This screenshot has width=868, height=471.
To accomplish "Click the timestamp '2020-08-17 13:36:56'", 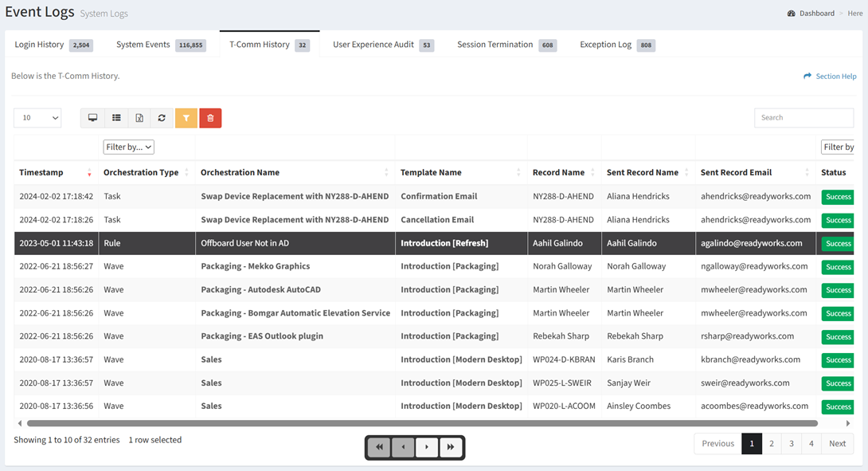I will point(57,406).
